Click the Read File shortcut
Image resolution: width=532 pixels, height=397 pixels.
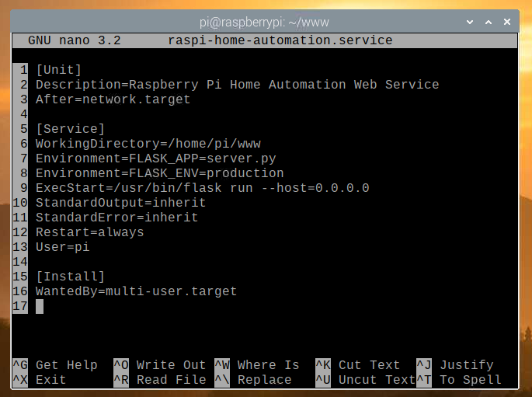[171, 380]
